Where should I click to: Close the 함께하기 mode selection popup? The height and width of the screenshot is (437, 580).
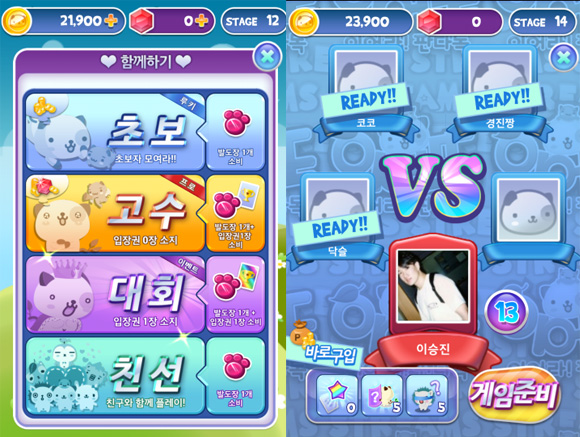tap(267, 57)
